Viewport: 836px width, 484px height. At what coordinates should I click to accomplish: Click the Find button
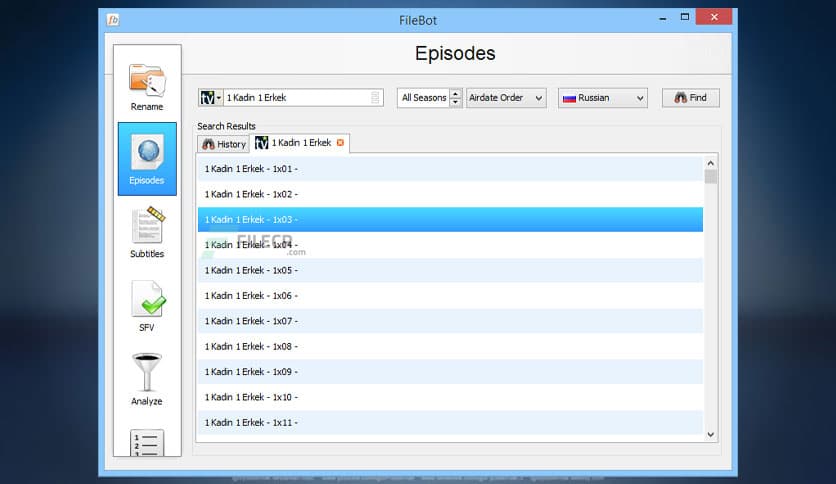tap(690, 98)
